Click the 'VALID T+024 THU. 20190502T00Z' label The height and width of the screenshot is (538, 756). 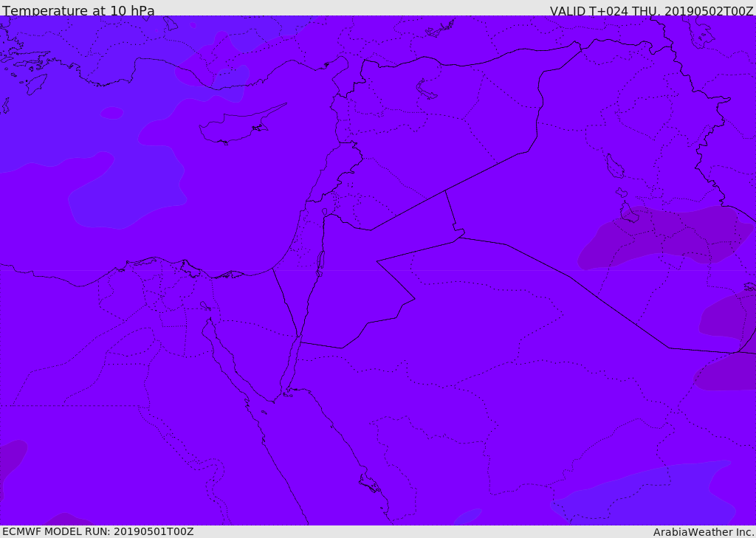651,10
